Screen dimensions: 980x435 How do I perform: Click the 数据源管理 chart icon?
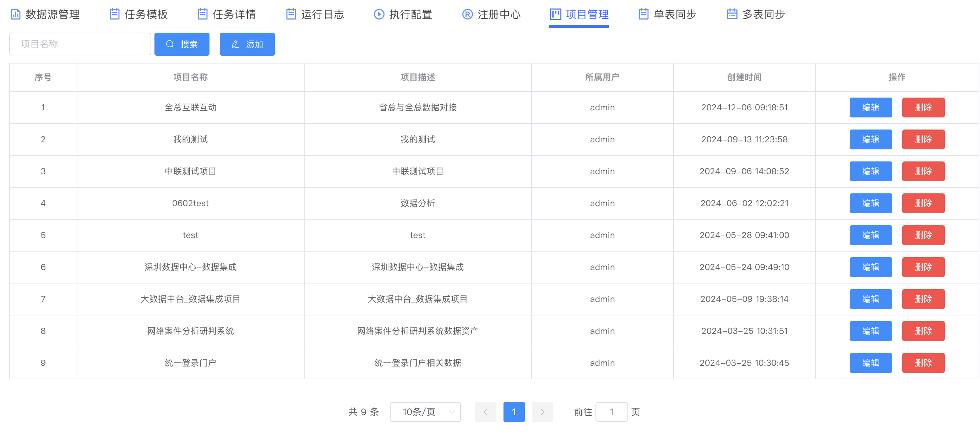16,15
